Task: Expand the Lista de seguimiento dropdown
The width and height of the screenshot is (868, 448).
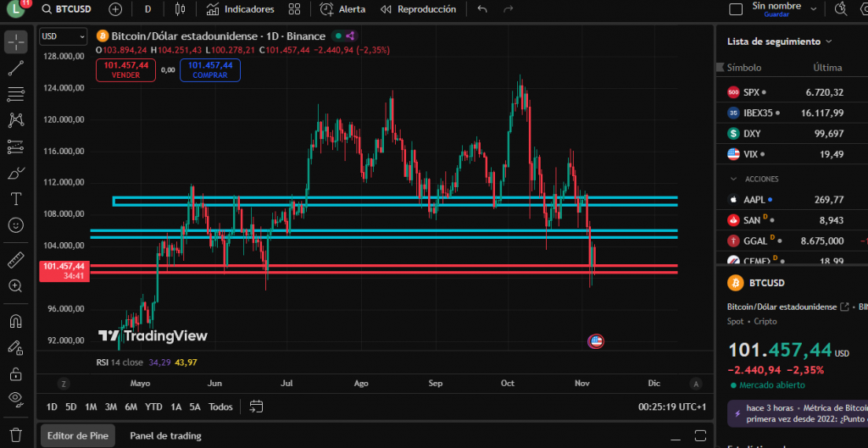Action: coord(780,41)
